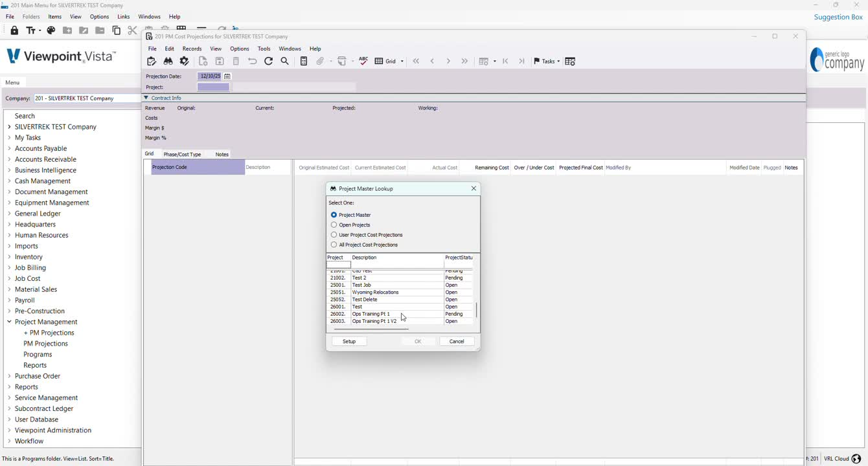This screenshot has height=466, width=868.
Task: Click the trash delete icon
Action: pyautogui.click(x=236, y=61)
